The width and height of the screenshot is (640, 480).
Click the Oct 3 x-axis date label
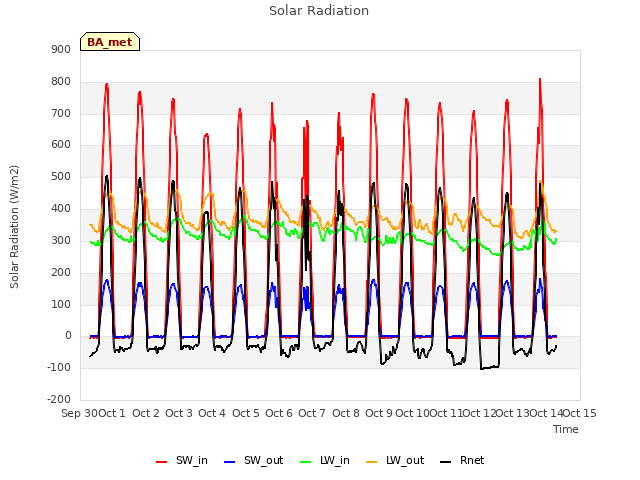(x=179, y=413)
